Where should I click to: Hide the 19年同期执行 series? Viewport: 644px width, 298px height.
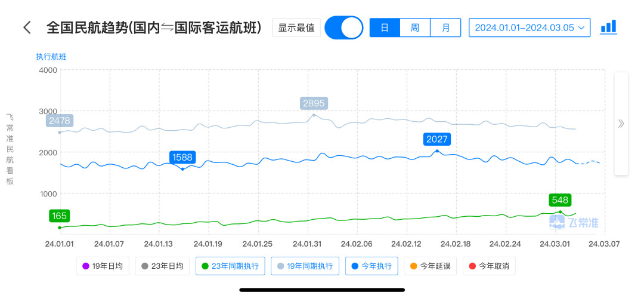[305, 266]
